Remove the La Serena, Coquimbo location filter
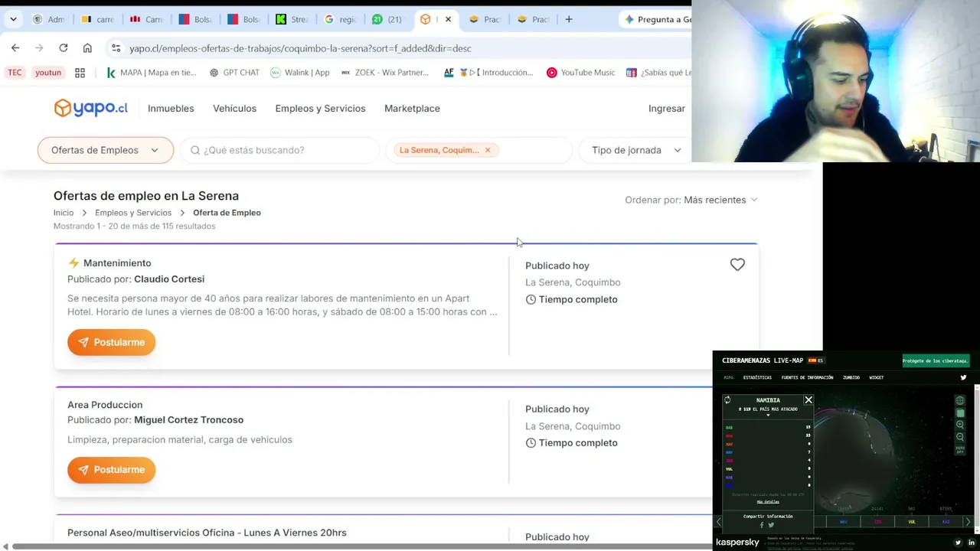 (488, 150)
